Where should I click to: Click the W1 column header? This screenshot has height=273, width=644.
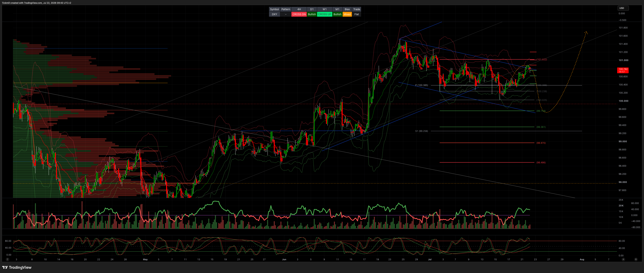(324, 9)
